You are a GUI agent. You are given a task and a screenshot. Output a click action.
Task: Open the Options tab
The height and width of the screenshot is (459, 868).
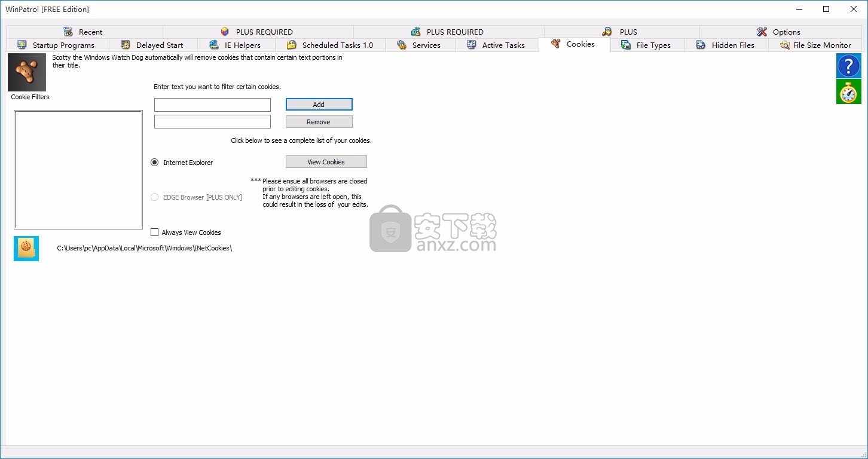click(x=781, y=32)
